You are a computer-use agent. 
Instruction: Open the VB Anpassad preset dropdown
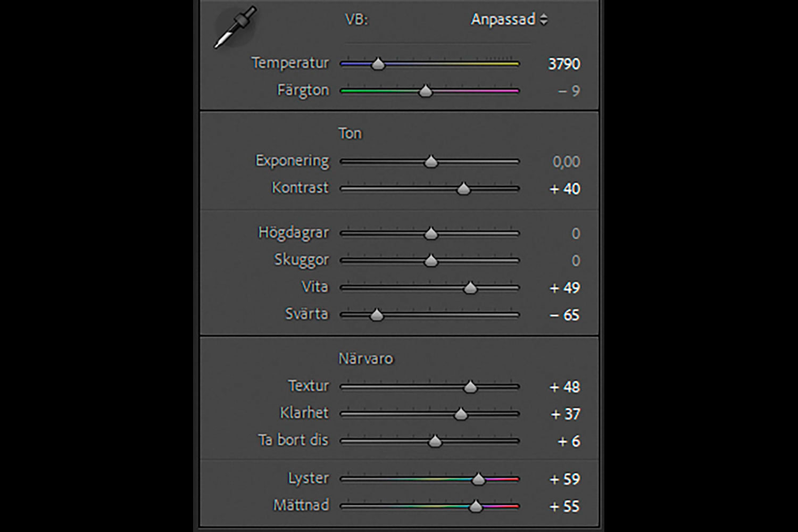click(x=509, y=20)
